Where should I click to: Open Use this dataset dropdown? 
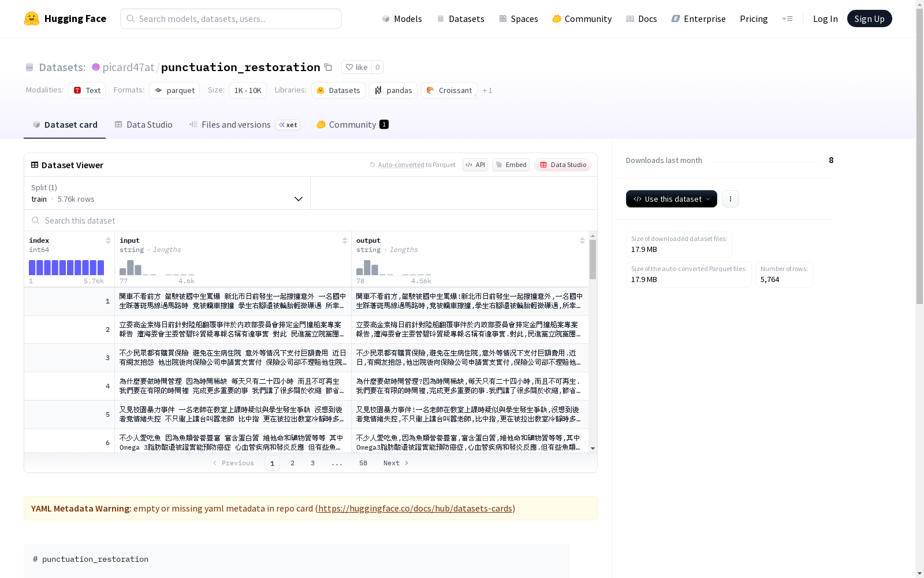tap(672, 199)
